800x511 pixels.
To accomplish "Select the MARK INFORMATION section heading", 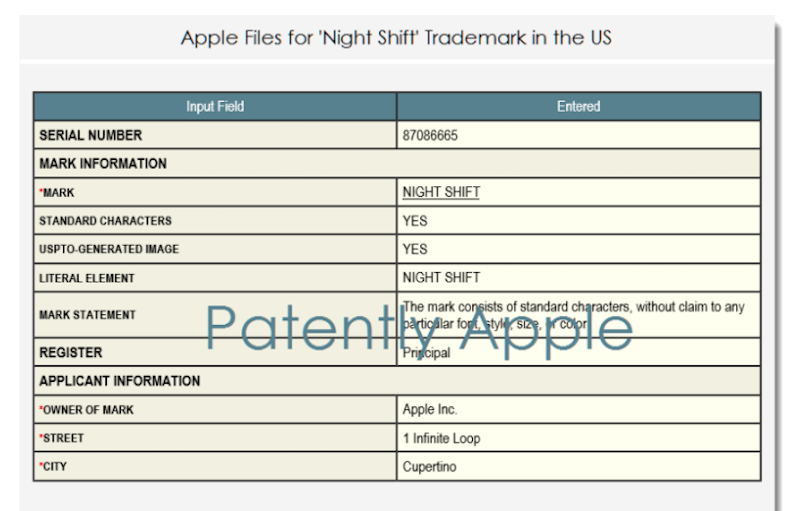I will click(x=102, y=162).
